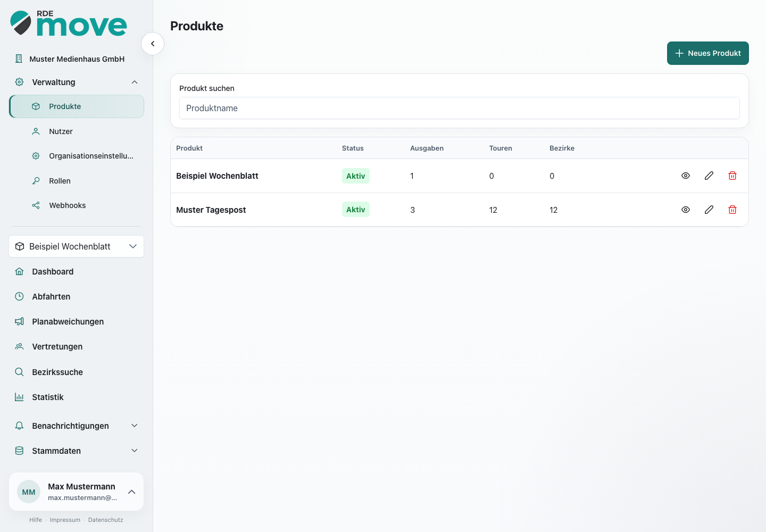Click the Muster Tagespost product name

point(211,210)
